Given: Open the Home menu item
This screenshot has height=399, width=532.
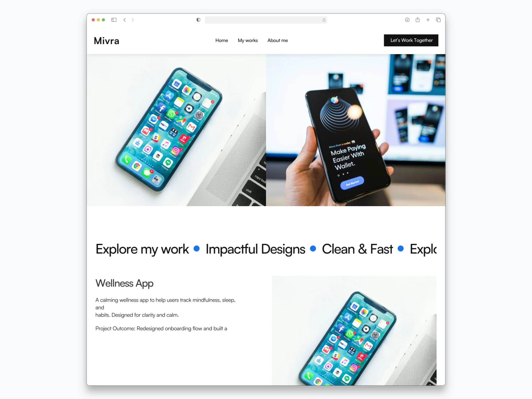Looking at the screenshot, I should (222, 40).
